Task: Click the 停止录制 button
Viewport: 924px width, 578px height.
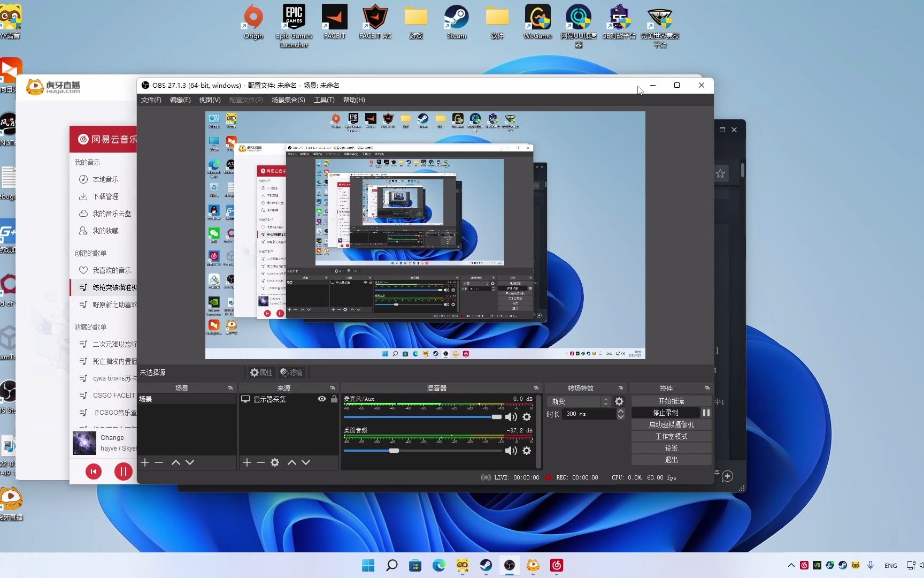Action: 665,413
